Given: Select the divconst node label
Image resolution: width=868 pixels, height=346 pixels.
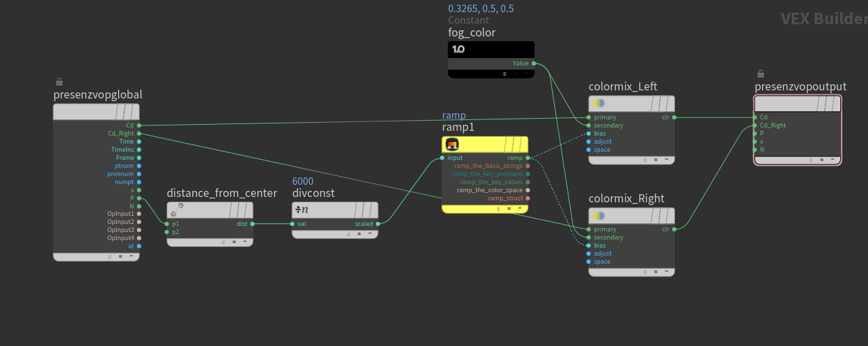Looking at the screenshot, I should click(x=313, y=193).
